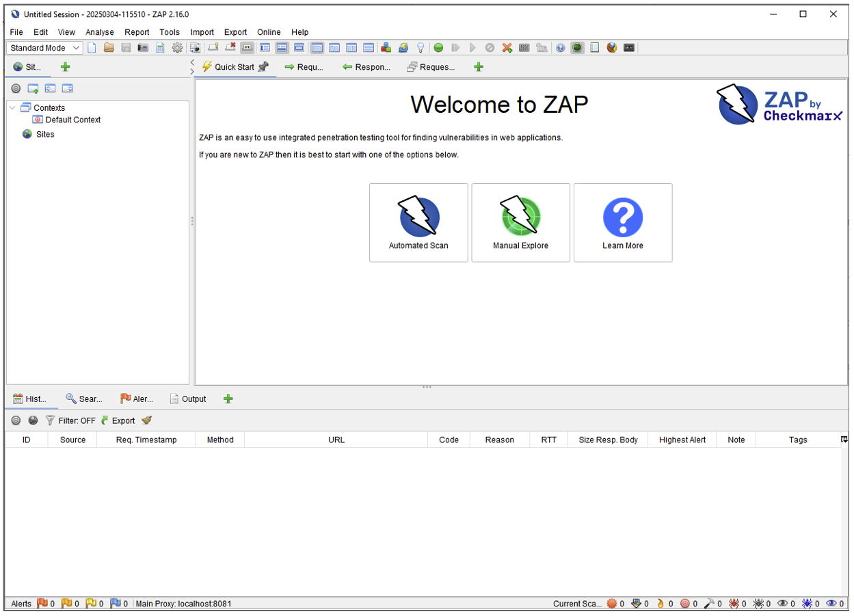The height and width of the screenshot is (616, 854).
Task: Switch to the Alerts tab
Action: point(136,399)
